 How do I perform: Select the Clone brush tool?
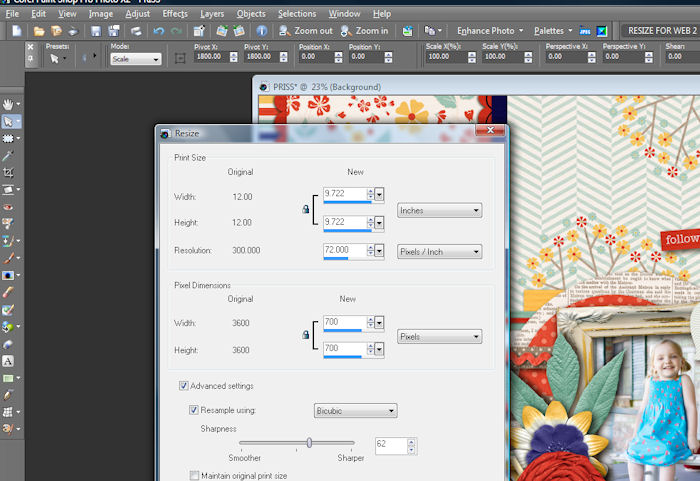click(8, 241)
